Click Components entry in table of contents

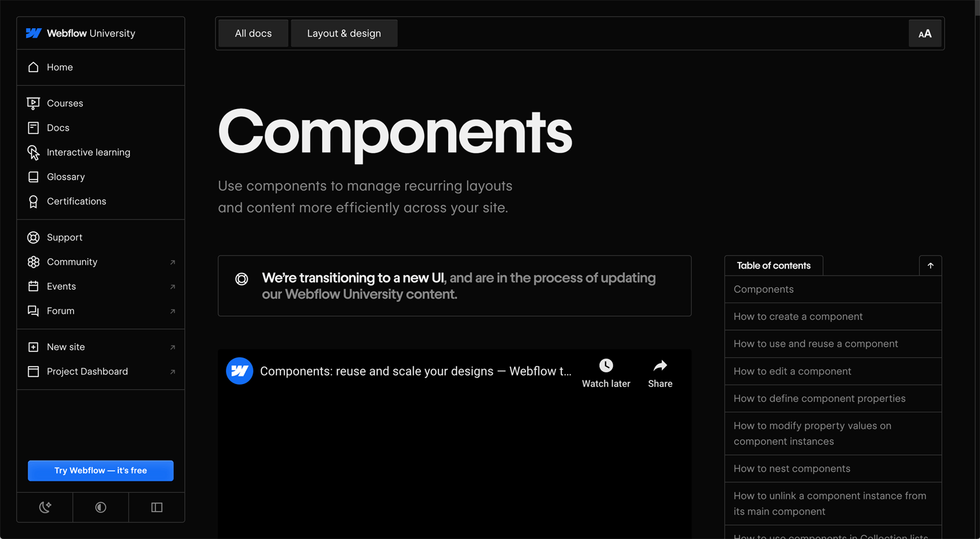tap(833, 289)
